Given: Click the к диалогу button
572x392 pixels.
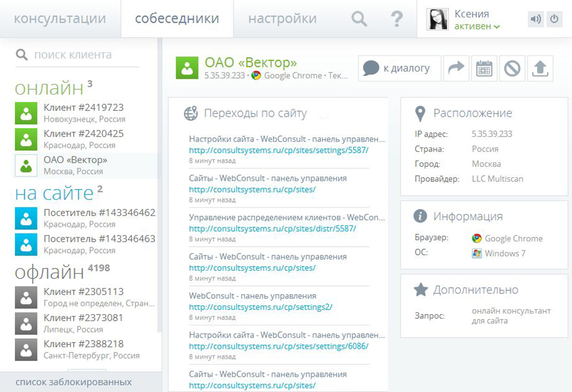Looking at the screenshot, I should pos(399,68).
